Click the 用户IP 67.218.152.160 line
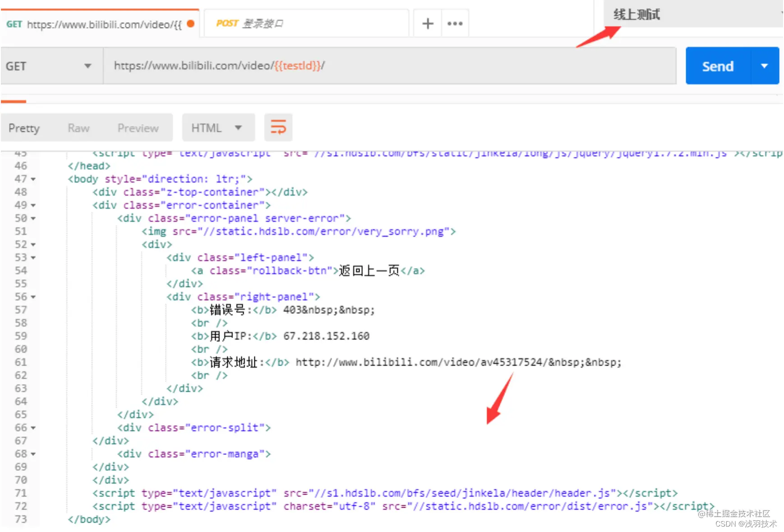 tap(280, 336)
